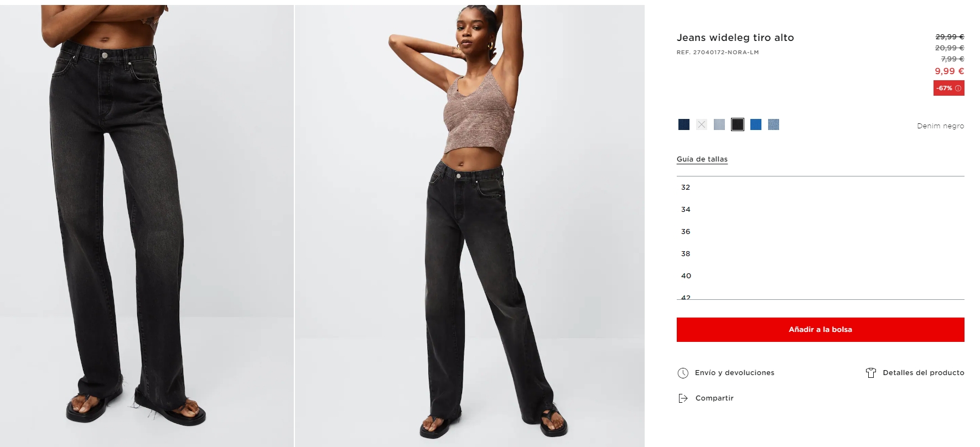The width and height of the screenshot is (980, 447).
Task: Choose size 38
Action: (x=820, y=254)
